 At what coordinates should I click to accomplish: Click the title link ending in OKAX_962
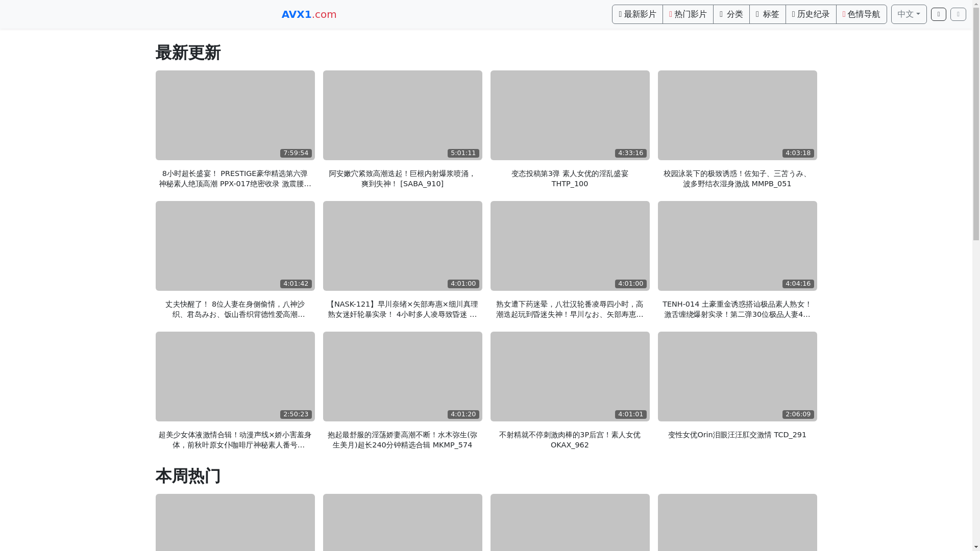tap(570, 440)
